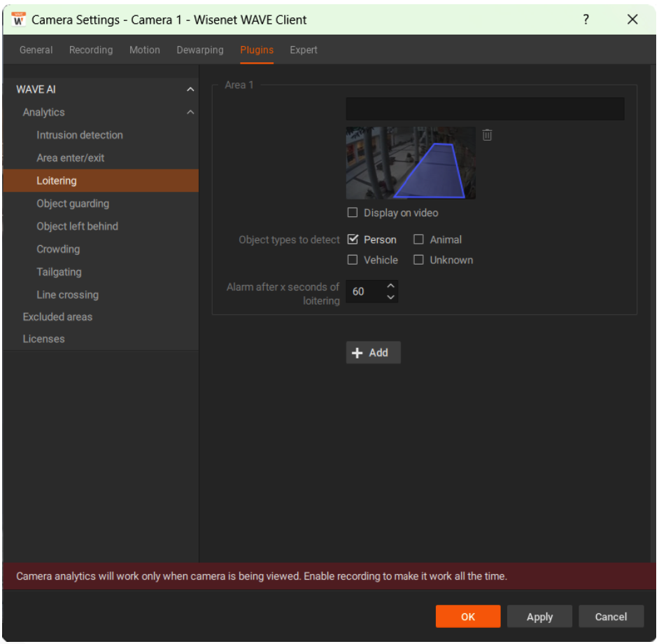Screen dimensions: 659x644
Task: Click the loitering area preview thumbnail
Action: [411, 163]
